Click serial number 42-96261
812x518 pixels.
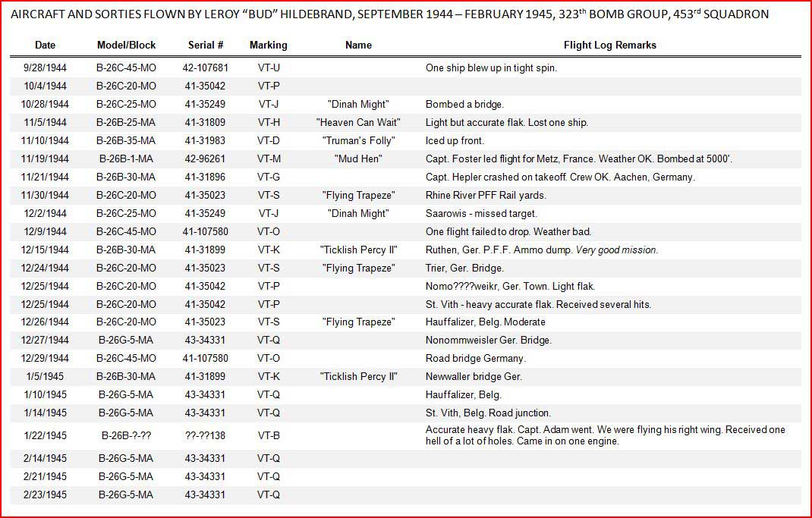(x=205, y=159)
